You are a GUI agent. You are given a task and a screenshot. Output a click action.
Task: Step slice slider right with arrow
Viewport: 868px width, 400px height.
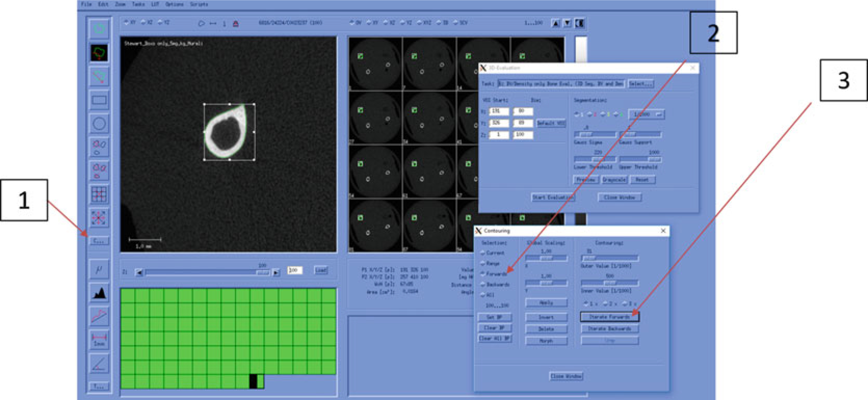(x=276, y=272)
